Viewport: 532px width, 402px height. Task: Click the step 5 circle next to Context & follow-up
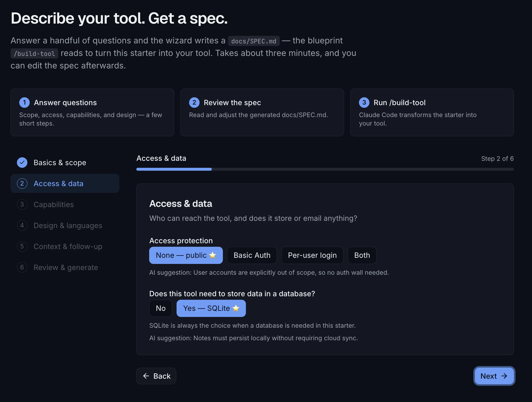pyautogui.click(x=22, y=246)
